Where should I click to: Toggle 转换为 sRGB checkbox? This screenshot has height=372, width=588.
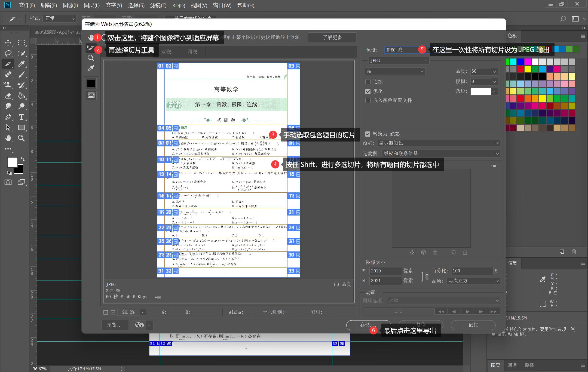click(367, 134)
